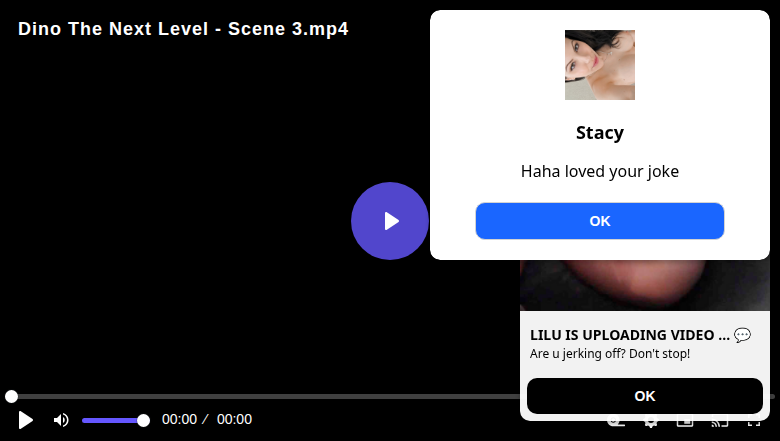The width and height of the screenshot is (780, 441).
Task: Click the grey video progress bar
Action: [x=264, y=396]
